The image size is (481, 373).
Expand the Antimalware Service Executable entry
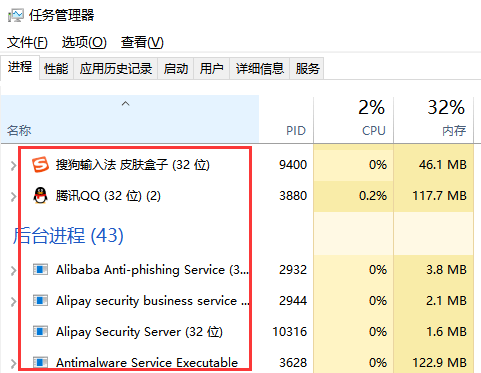coord(13,363)
